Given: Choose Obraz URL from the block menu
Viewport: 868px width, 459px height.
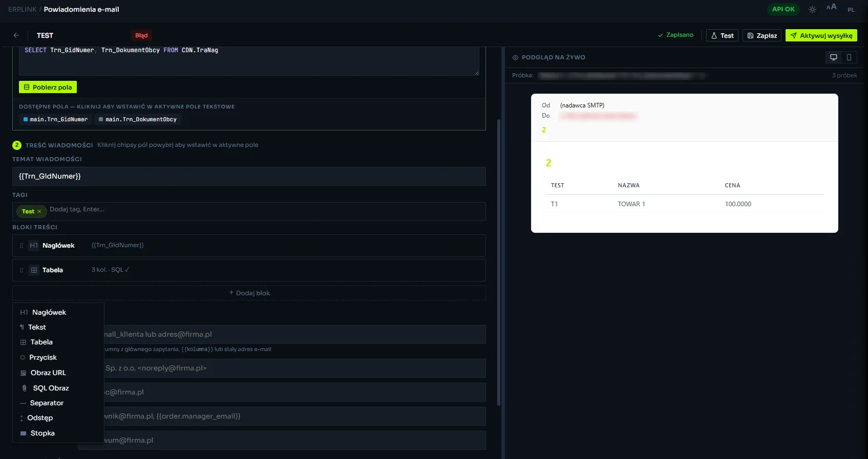Looking at the screenshot, I should pyautogui.click(x=58, y=373).
